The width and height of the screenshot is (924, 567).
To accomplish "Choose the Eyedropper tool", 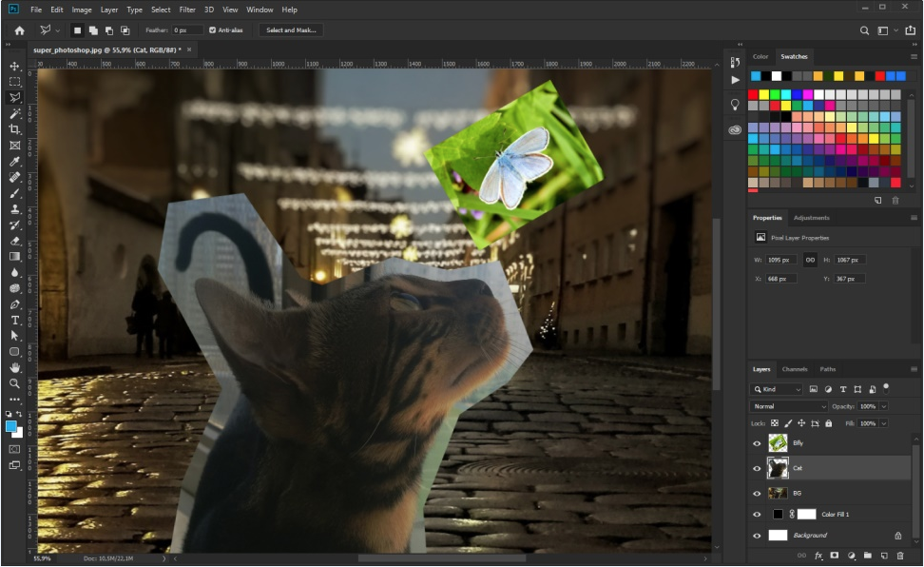I will [15, 162].
